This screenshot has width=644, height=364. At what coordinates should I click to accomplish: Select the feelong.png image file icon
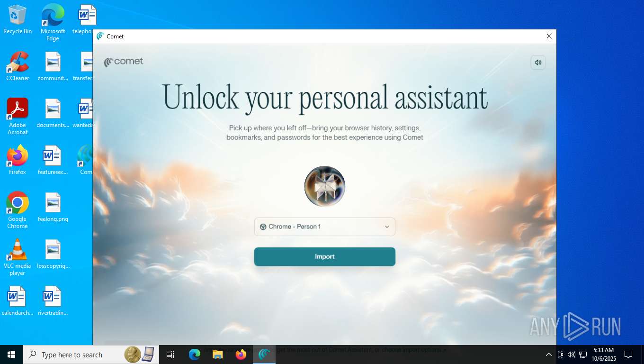point(53,207)
